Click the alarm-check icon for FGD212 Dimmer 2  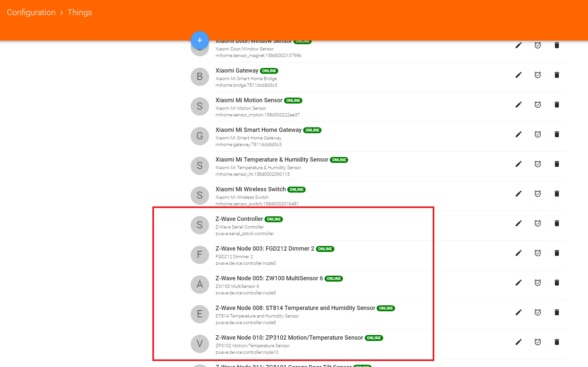click(x=538, y=253)
